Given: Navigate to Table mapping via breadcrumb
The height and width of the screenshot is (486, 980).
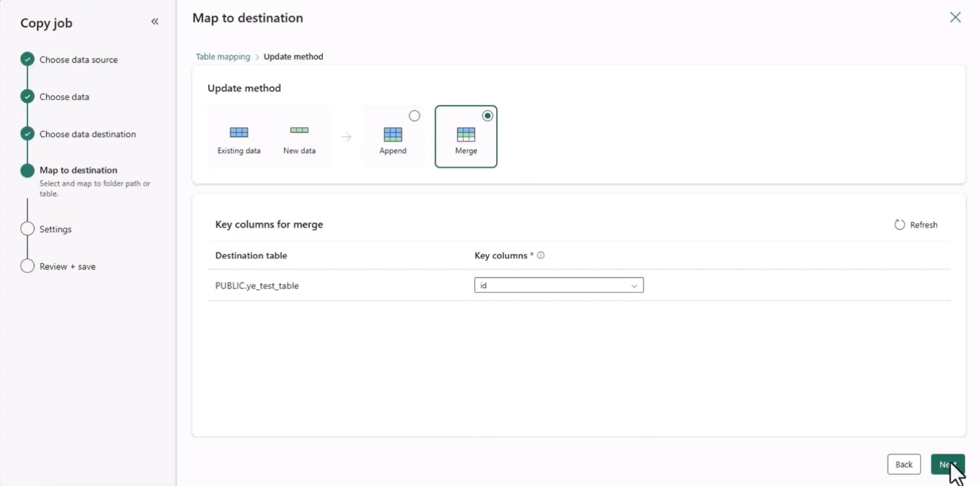Looking at the screenshot, I should coord(223,56).
